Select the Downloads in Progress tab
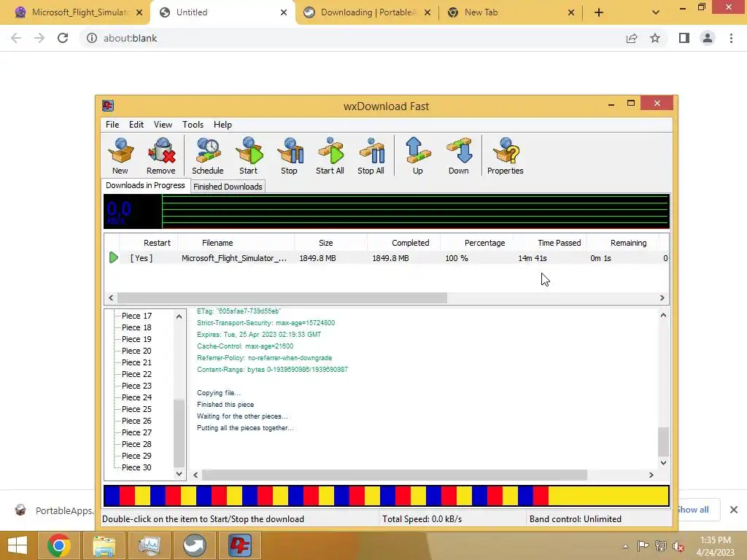 point(145,185)
